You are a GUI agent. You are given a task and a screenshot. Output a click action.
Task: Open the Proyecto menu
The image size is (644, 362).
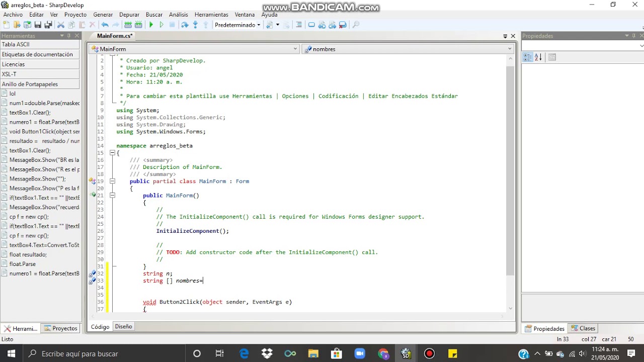(75, 15)
